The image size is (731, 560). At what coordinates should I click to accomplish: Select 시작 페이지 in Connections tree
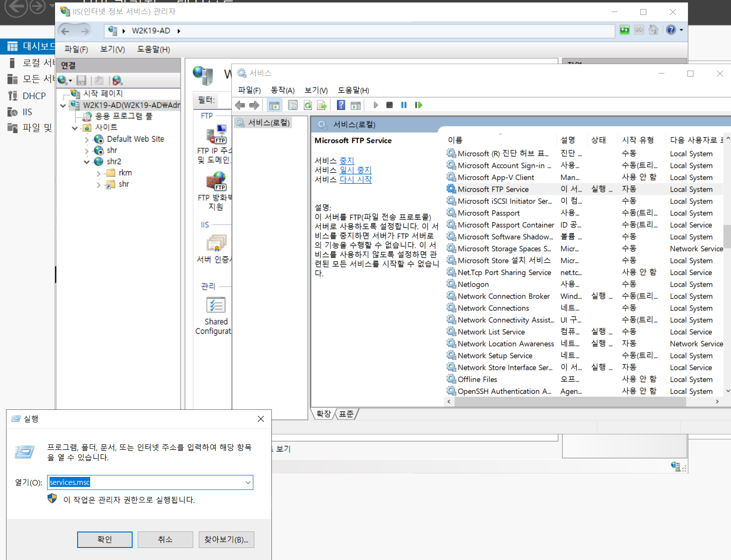click(x=103, y=94)
